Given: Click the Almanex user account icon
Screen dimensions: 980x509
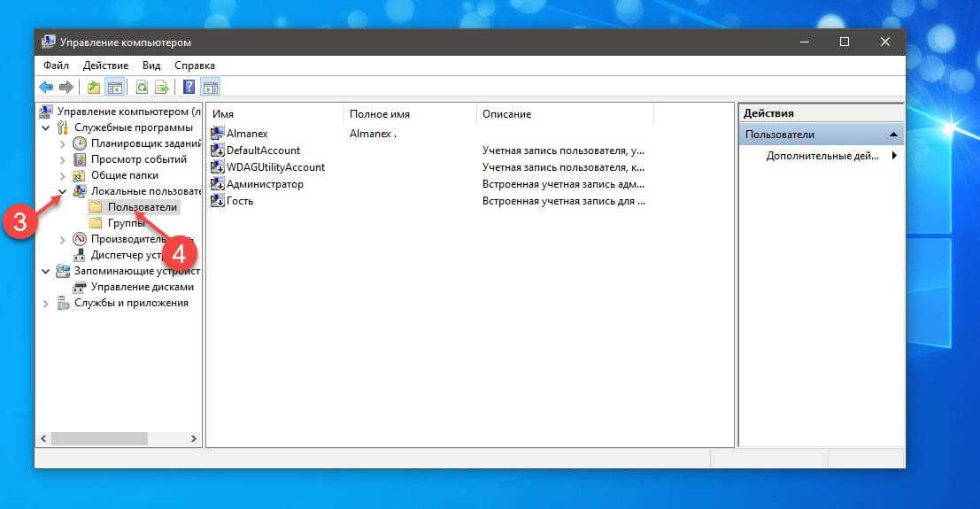Looking at the screenshot, I should (218, 133).
